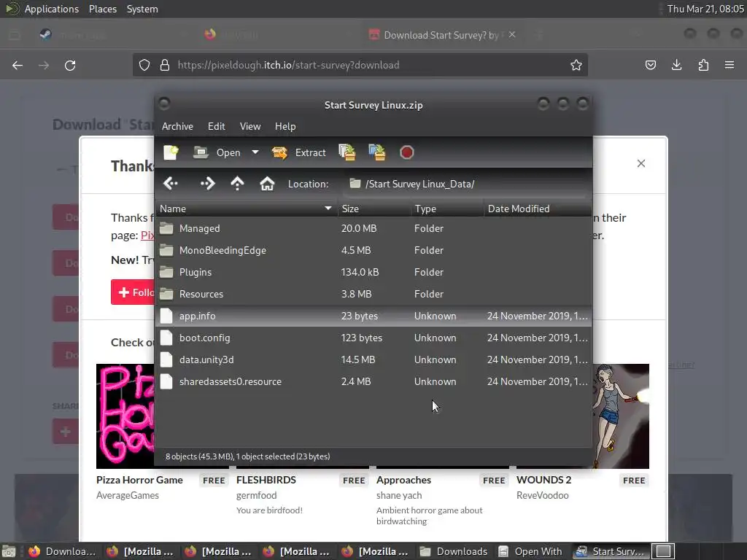Screen dimensions: 747x560
Task: Open the Applications menu in top panel
Action: pos(52,9)
